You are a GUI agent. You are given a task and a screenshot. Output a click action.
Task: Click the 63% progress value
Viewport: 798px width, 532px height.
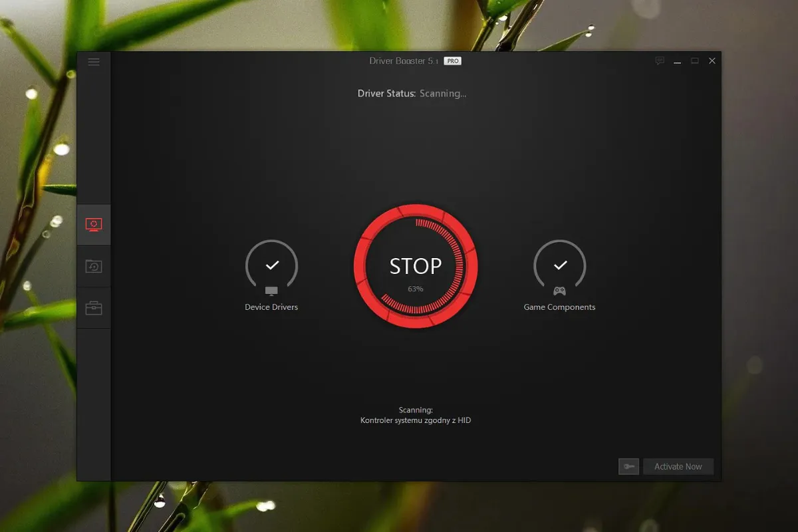(416, 289)
